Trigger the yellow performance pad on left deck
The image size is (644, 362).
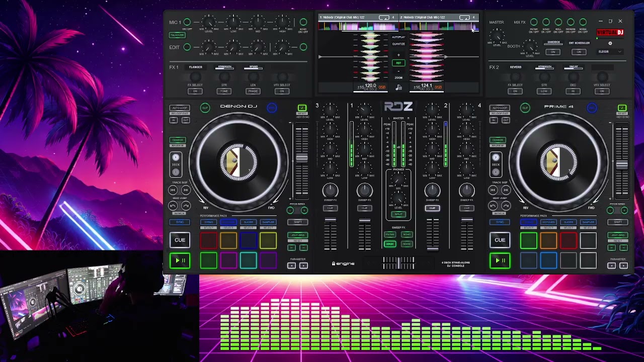(268, 241)
